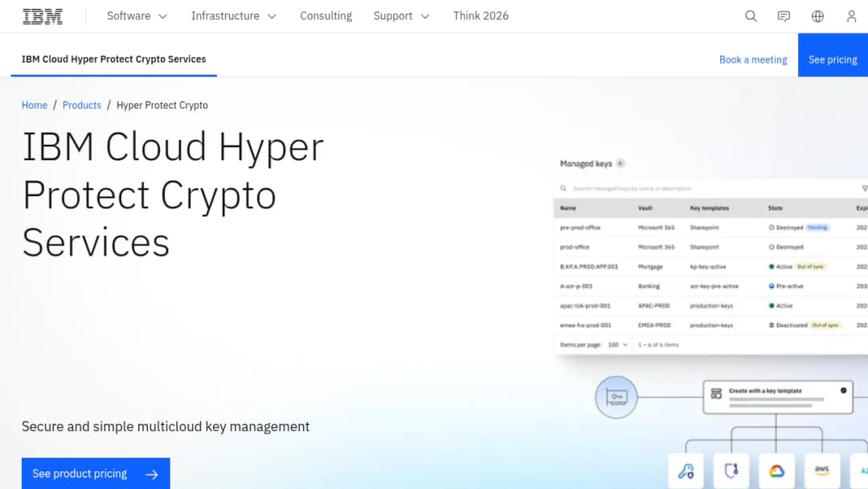Open Items per page dropdown showing 100

coord(618,344)
